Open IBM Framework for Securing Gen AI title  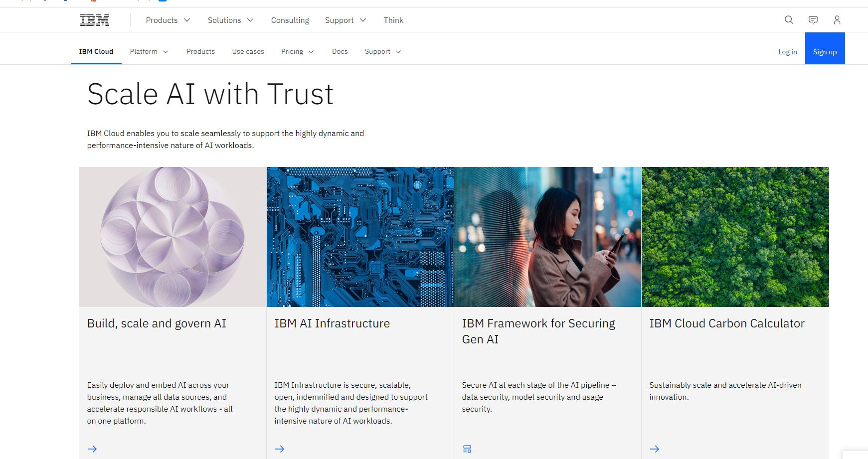tap(538, 331)
